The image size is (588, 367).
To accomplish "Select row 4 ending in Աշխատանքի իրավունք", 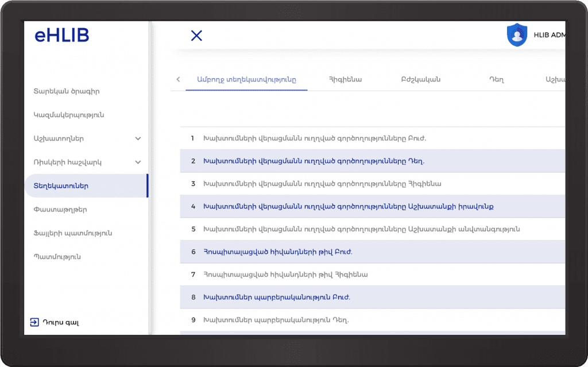I will point(348,206).
